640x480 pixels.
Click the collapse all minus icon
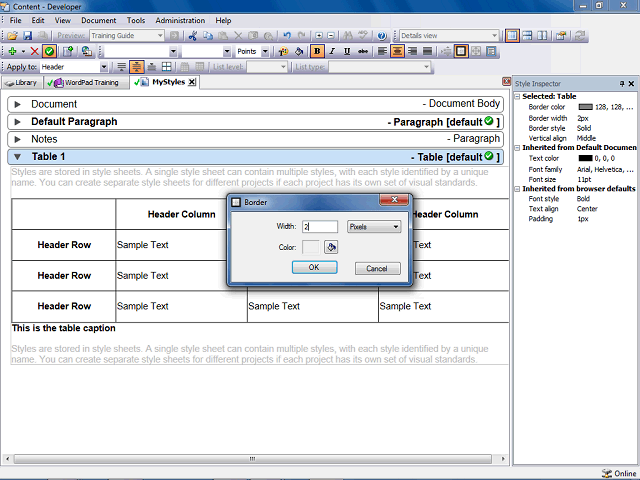point(331,36)
